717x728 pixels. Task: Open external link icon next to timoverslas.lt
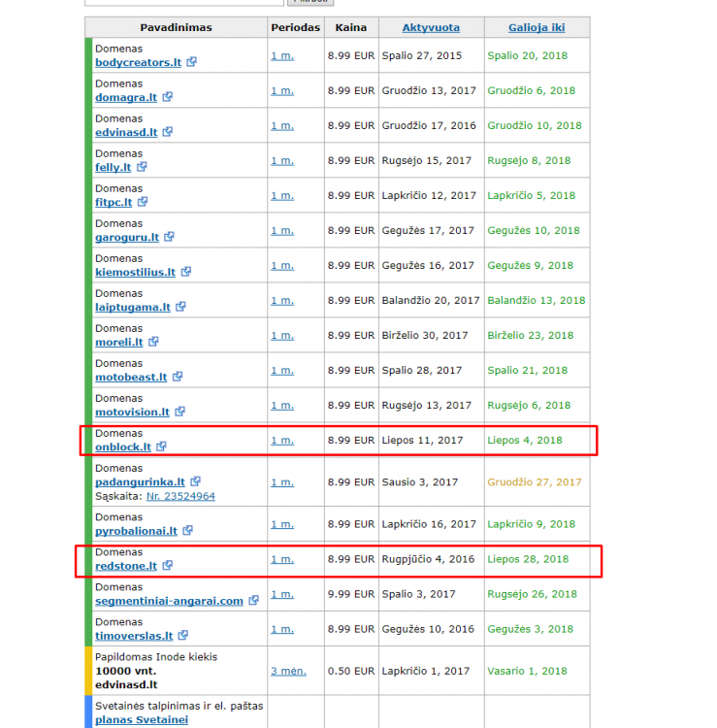coord(182,635)
